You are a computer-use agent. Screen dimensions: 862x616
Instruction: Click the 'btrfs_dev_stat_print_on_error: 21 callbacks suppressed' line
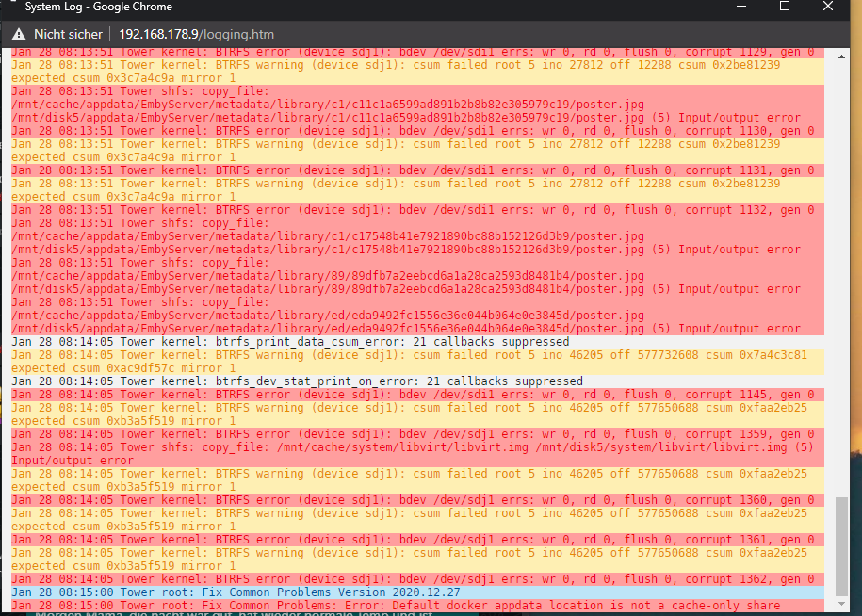pos(417,381)
